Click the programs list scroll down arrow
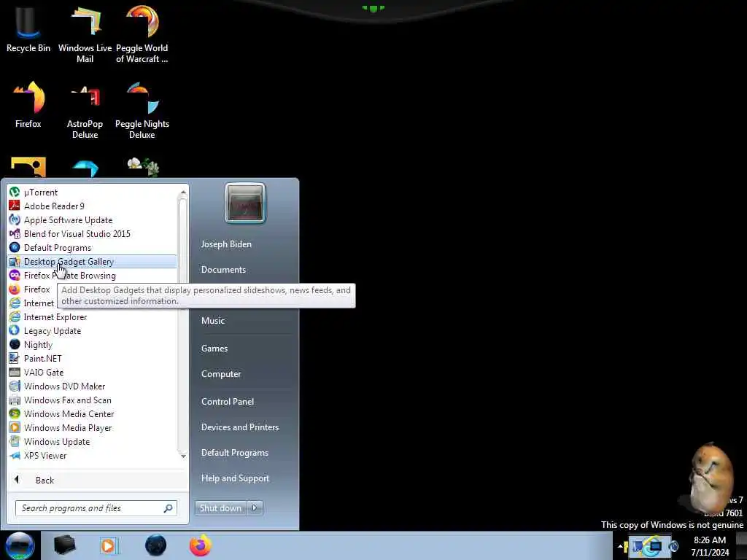 183,456
